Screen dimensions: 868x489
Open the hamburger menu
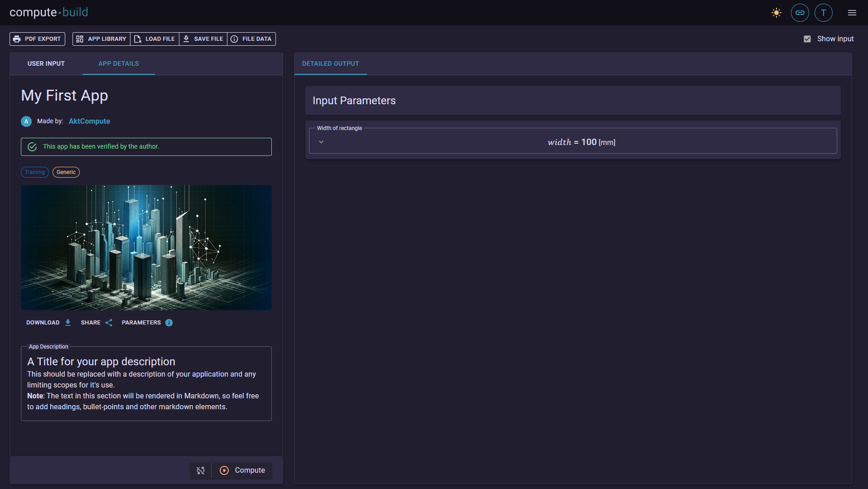coord(852,13)
